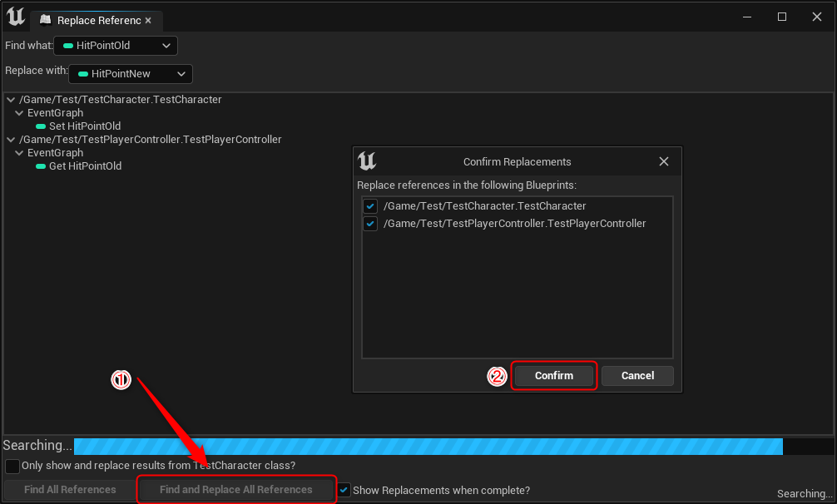Click the Unreal Engine logo in title bar
The width and height of the screenshot is (837, 504).
click(x=16, y=17)
